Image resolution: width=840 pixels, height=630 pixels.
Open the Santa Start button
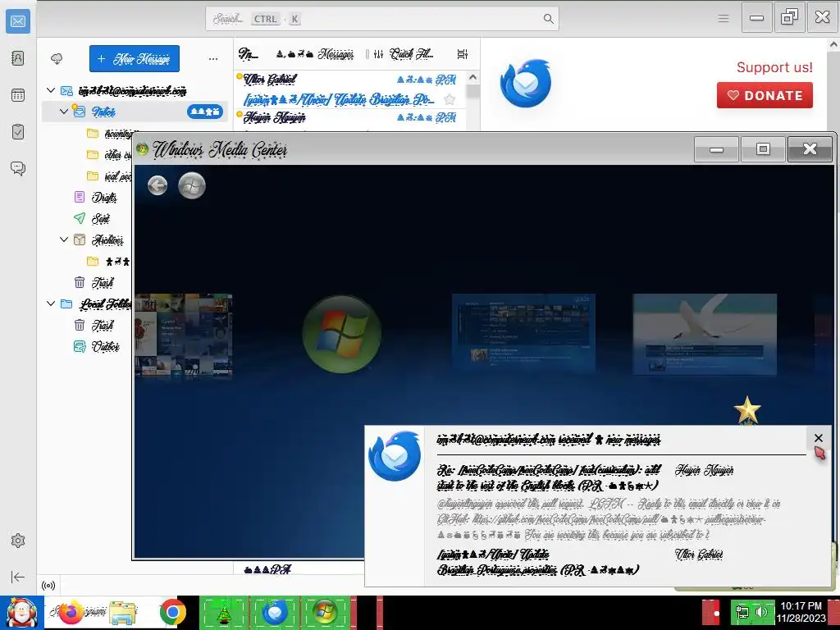click(x=21, y=612)
